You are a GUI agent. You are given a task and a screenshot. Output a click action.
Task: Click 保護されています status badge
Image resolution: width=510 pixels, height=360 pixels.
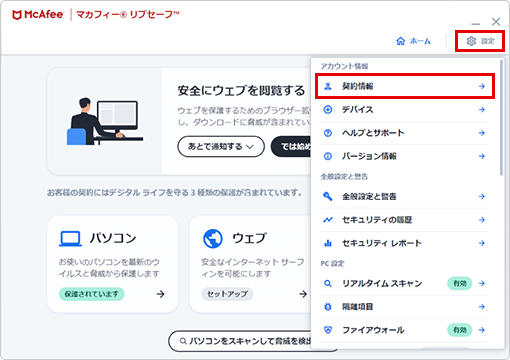(x=92, y=294)
